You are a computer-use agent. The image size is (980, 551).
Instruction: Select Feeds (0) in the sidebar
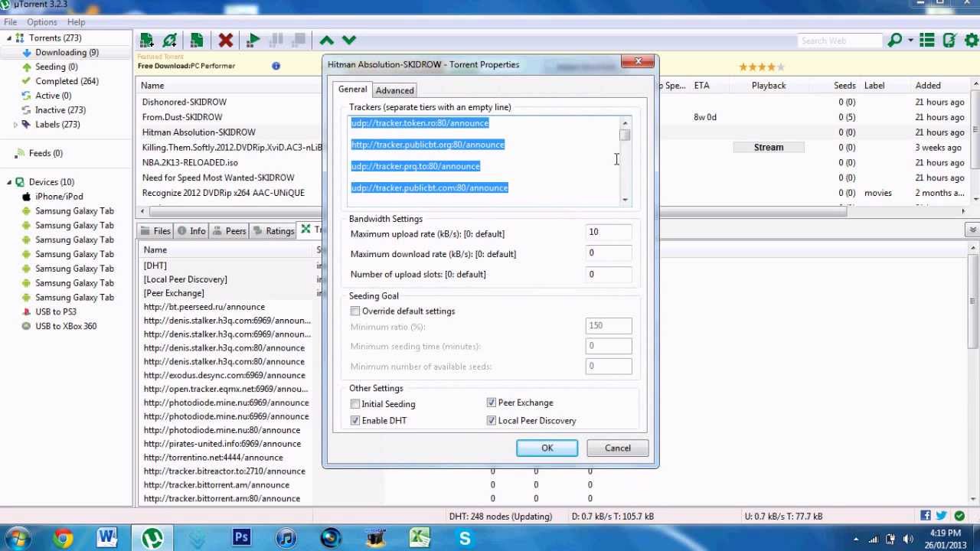pos(45,153)
